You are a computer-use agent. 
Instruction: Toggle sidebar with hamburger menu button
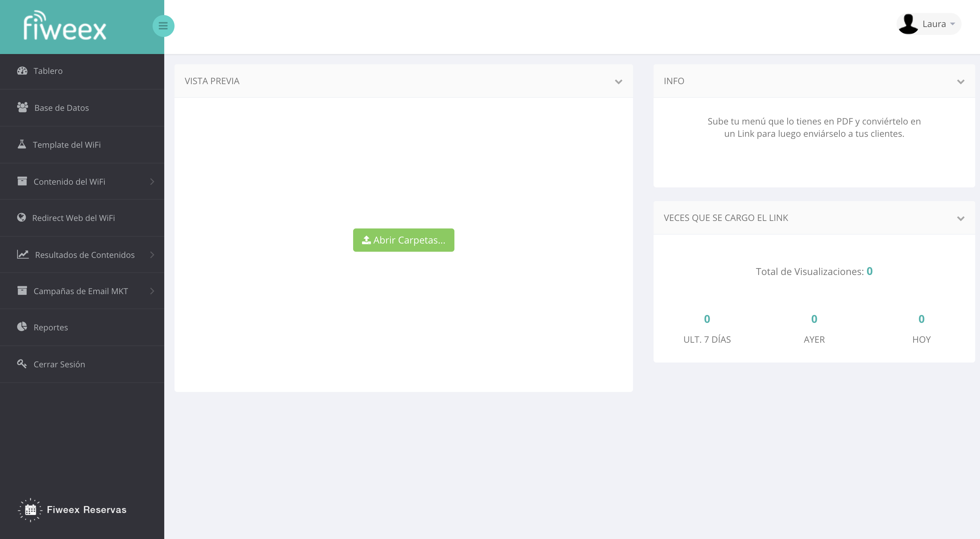click(163, 26)
